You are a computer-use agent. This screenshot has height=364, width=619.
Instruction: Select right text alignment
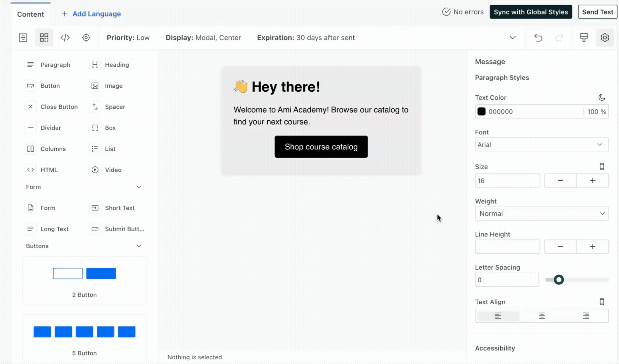point(586,316)
